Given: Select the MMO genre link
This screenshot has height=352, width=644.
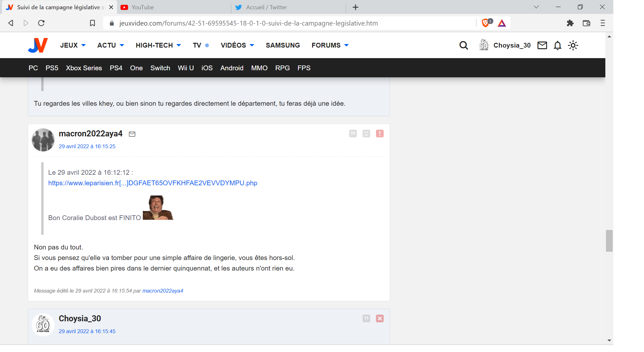Looking at the screenshot, I should [259, 68].
